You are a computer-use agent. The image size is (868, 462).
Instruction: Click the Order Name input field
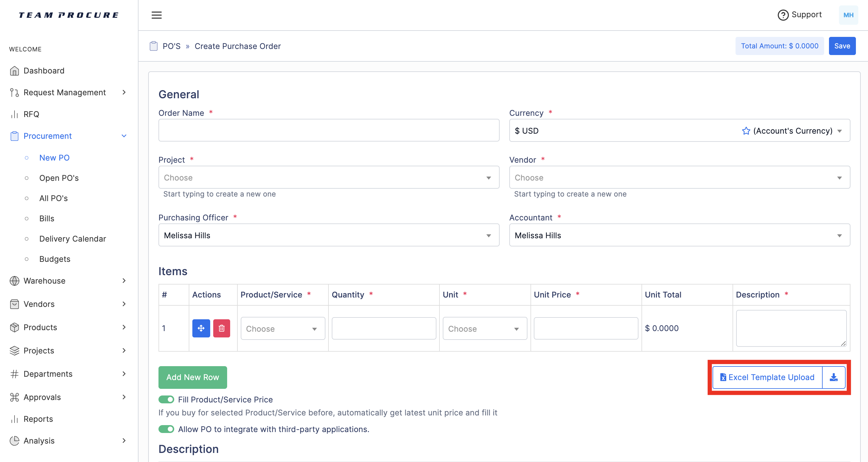pos(329,130)
